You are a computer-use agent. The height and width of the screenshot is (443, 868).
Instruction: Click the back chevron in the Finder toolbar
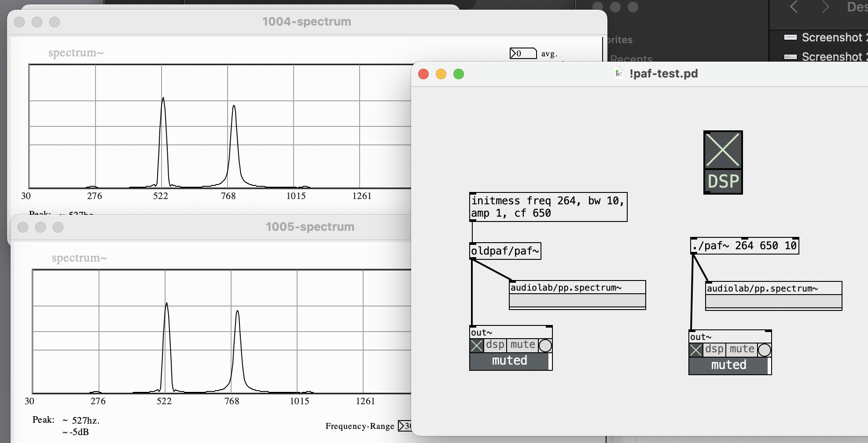pos(794,7)
